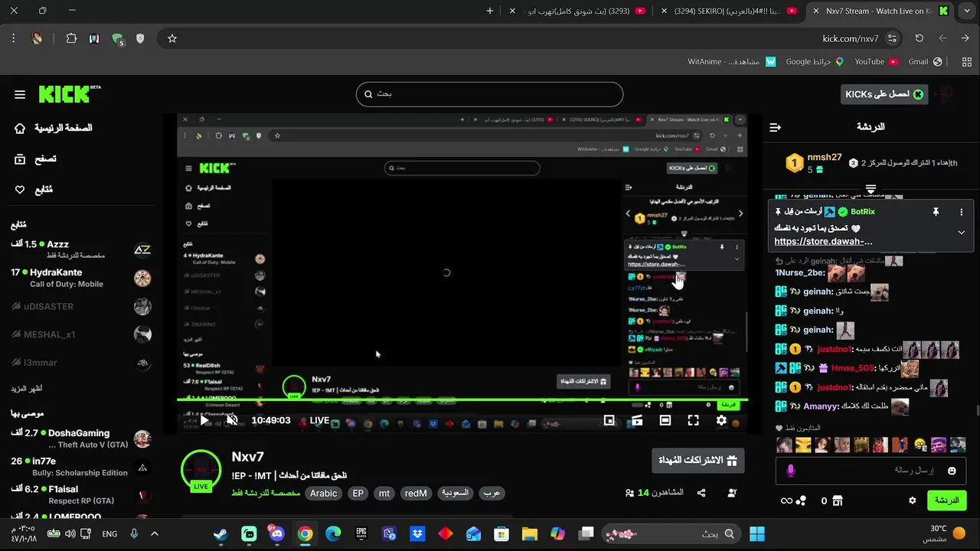Open a new browser tab
The height and width of the screenshot is (551, 980).
pyautogui.click(x=490, y=11)
